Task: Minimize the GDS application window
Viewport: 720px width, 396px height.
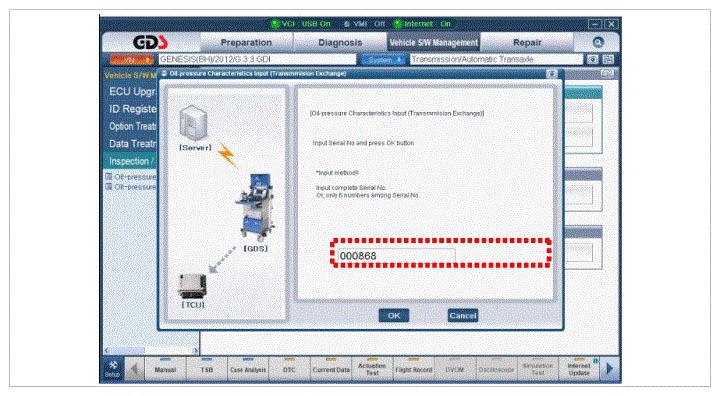Action: click(x=595, y=24)
